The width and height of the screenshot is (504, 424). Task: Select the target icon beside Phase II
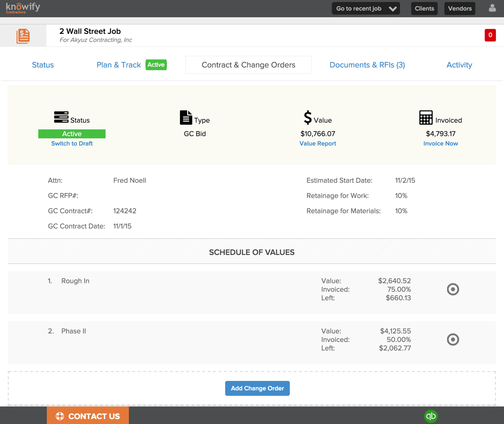[x=453, y=340]
